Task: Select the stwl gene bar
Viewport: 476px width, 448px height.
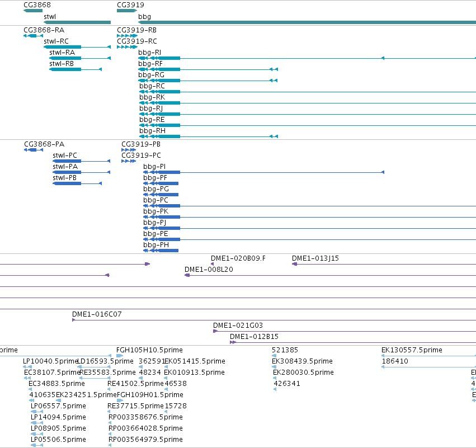Action: tap(77, 22)
